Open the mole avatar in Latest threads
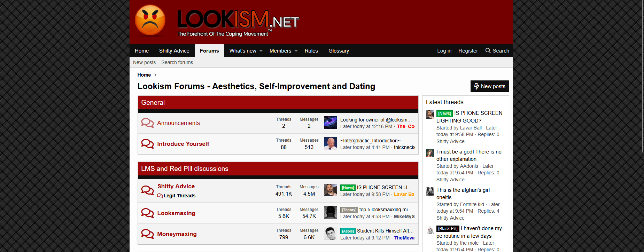 [x=430, y=230]
